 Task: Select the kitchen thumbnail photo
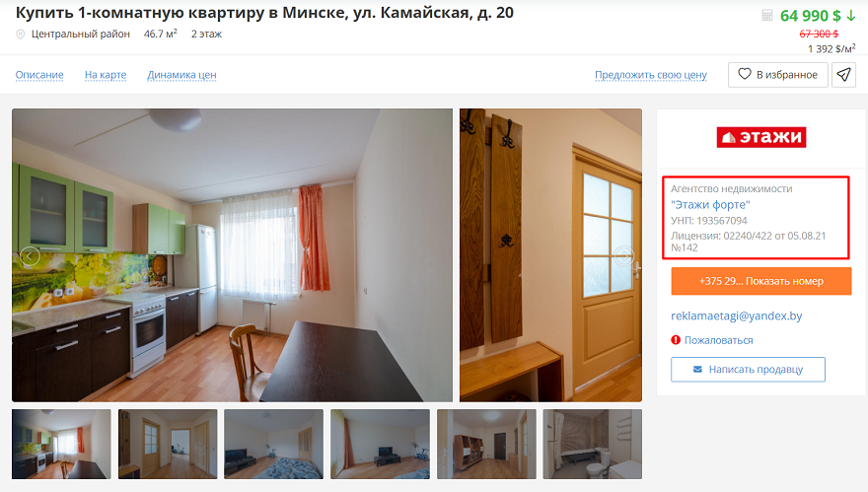coord(61,444)
